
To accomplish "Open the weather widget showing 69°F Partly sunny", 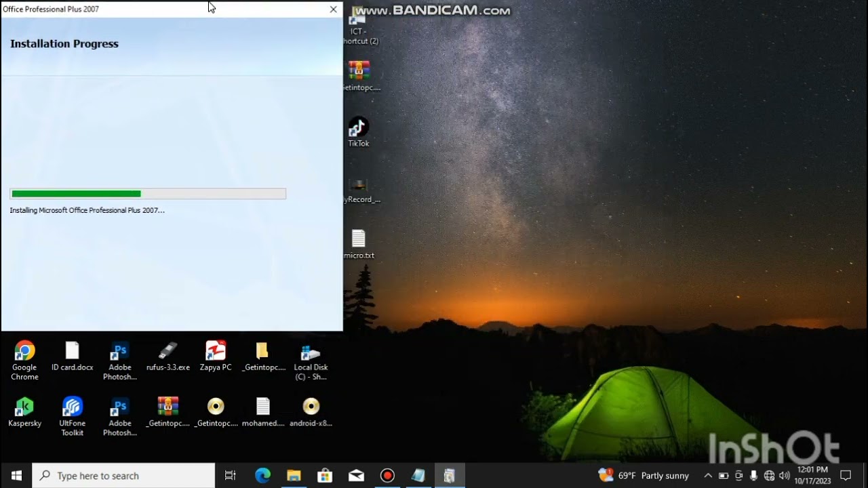I will (644, 475).
